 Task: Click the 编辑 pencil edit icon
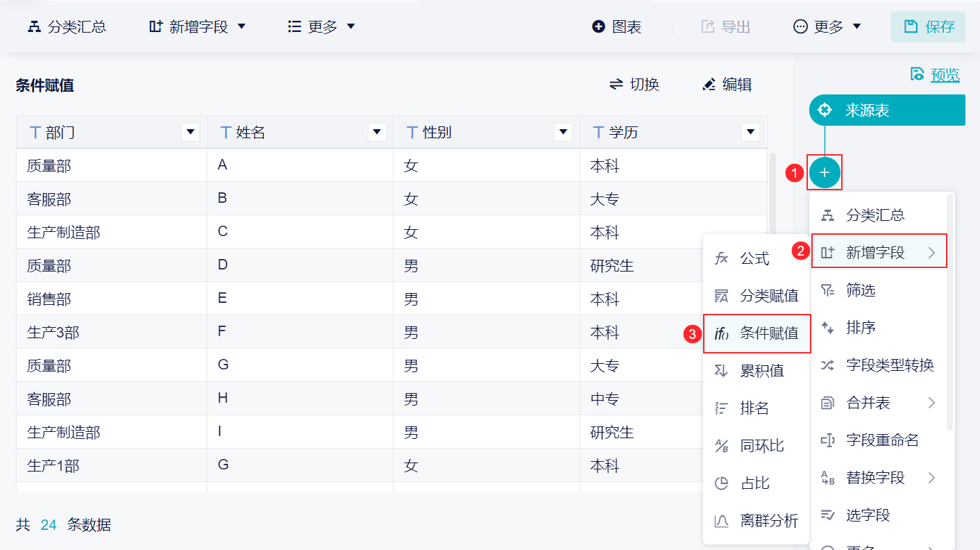[709, 85]
